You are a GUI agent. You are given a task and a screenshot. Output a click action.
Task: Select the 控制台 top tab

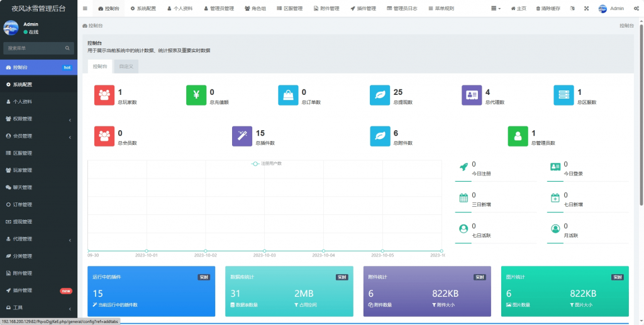point(109,8)
